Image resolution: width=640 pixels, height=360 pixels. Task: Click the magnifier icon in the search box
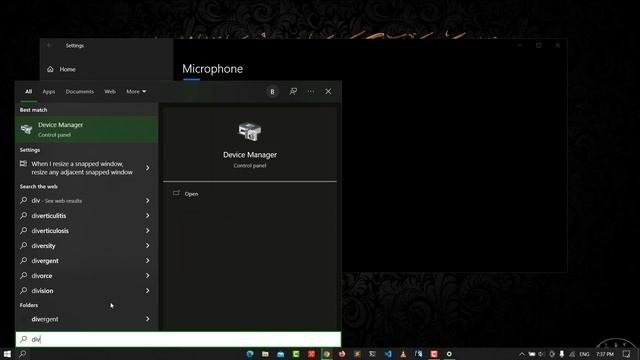pyautogui.click(x=24, y=339)
